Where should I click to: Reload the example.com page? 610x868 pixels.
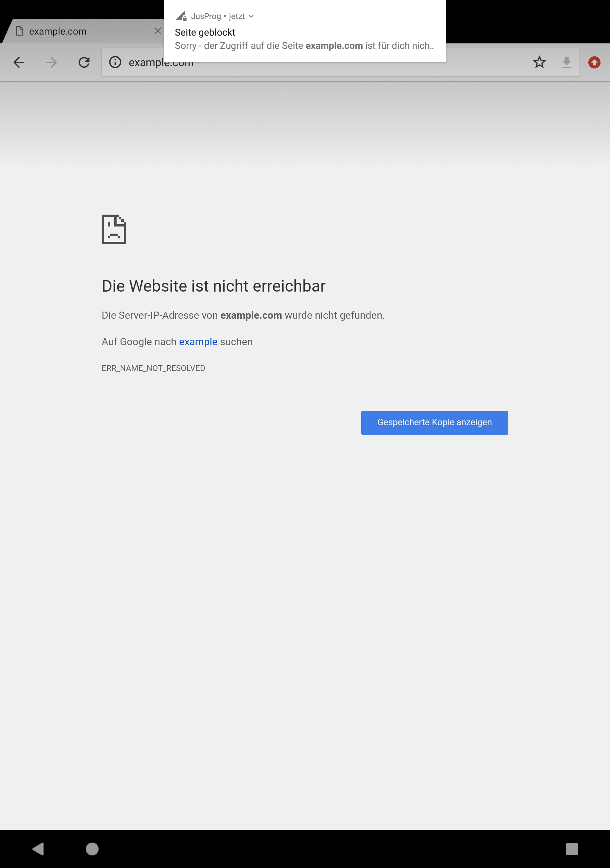(84, 62)
